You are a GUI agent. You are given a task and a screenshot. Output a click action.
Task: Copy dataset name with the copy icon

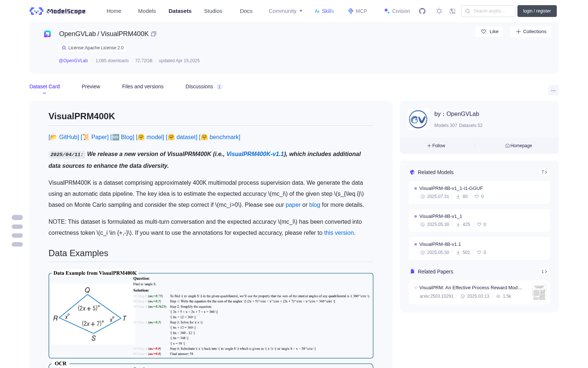point(154,34)
